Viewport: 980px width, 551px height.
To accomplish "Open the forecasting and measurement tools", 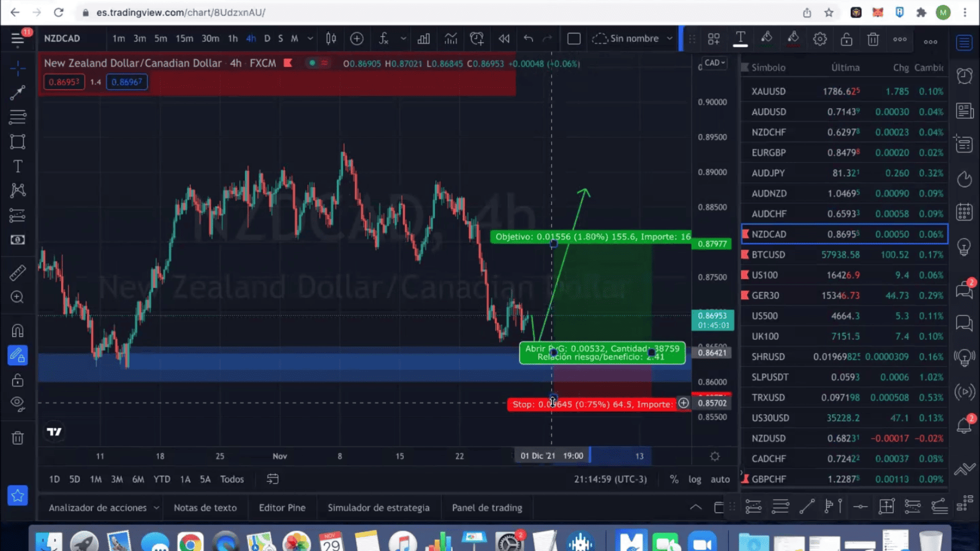I will coord(17,215).
